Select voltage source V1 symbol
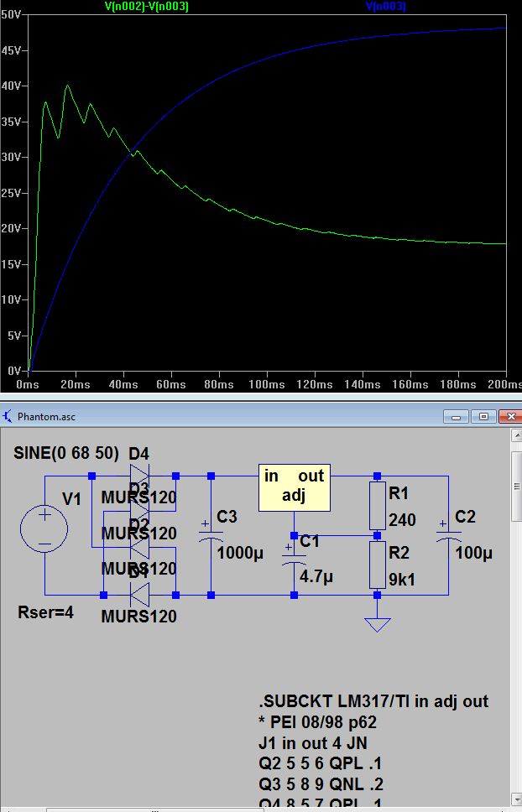 pyautogui.click(x=44, y=529)
